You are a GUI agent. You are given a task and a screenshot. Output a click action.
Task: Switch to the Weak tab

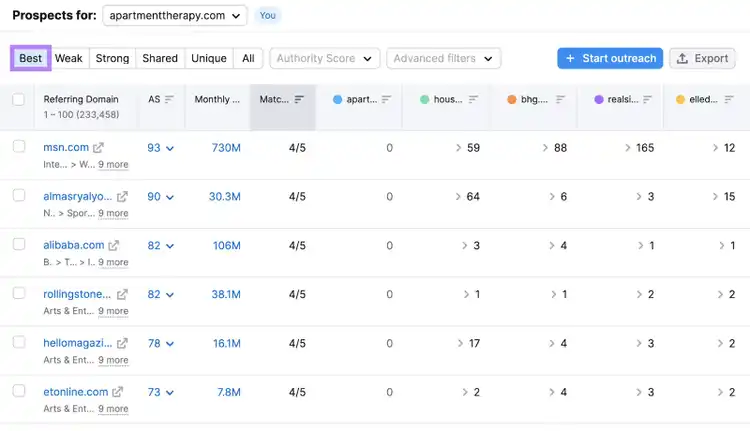pos(68,58)
